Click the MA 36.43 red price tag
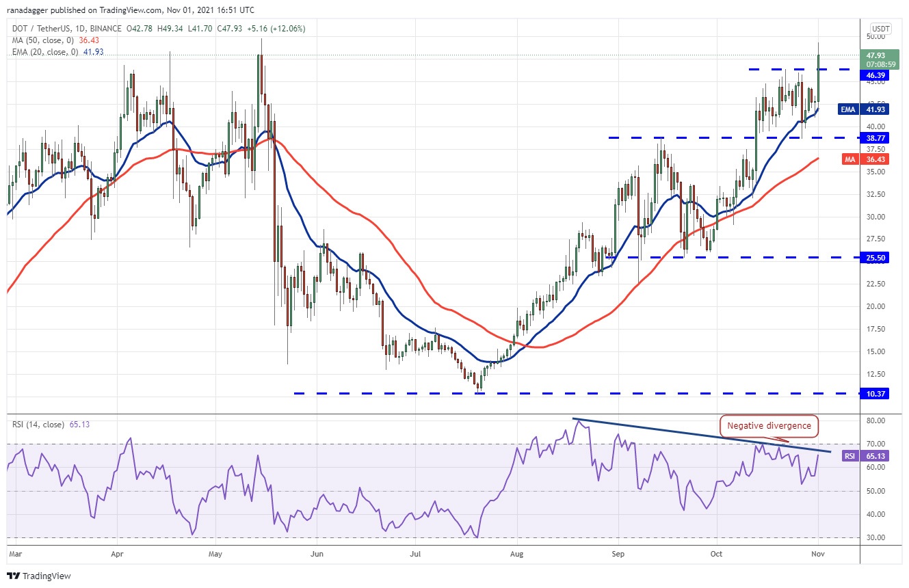Viewport: 909px width, 588px height. 865,159
